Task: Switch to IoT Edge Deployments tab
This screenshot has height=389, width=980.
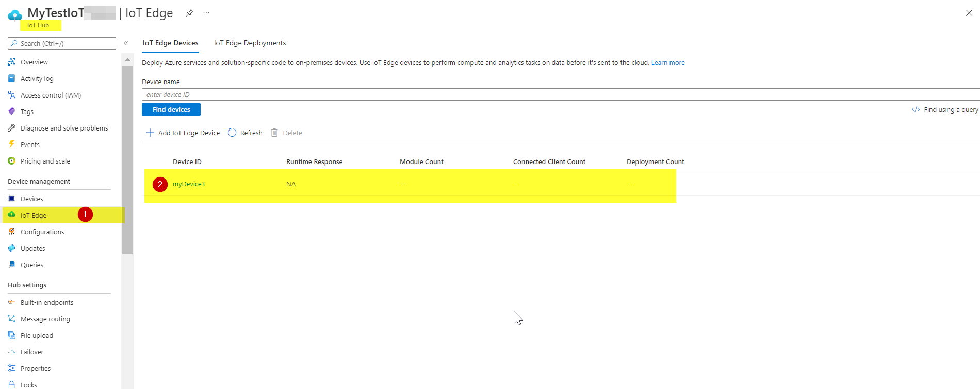Action: click(x=250, y=43)
